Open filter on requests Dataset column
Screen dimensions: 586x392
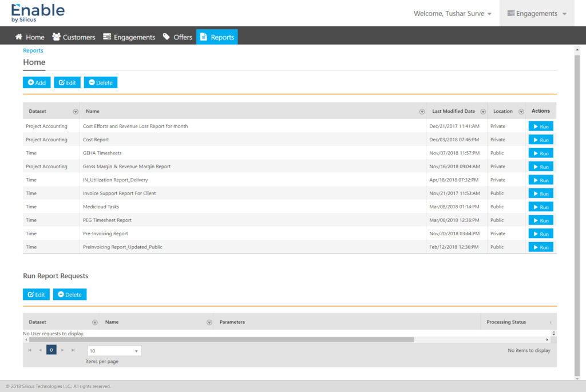[95, 323]
